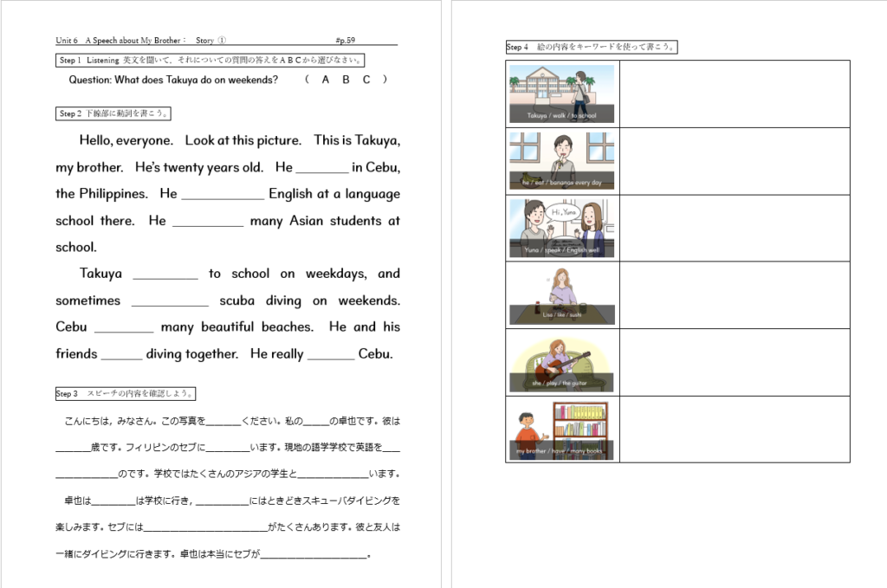Viewport: 887px width, 588px height.
Task: Click the blank after 'アジアの学生と'
Action: click(333, 475)
